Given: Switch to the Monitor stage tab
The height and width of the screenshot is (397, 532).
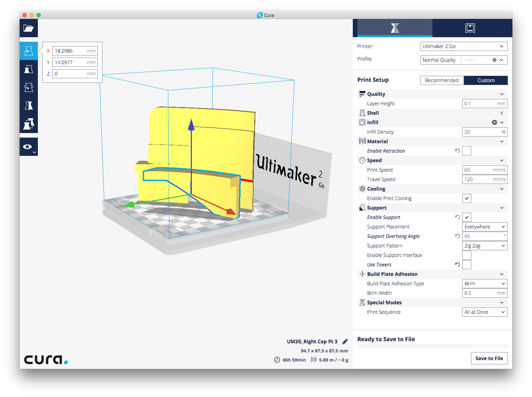Looking at the screenshot, I should click(470, 28).
